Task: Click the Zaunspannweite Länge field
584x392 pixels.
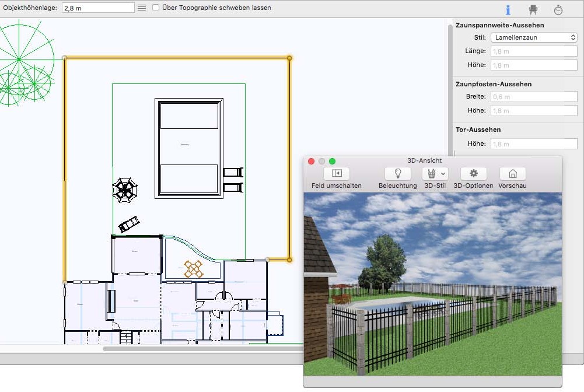Action: pyautogui.click(x=533, y=51)
